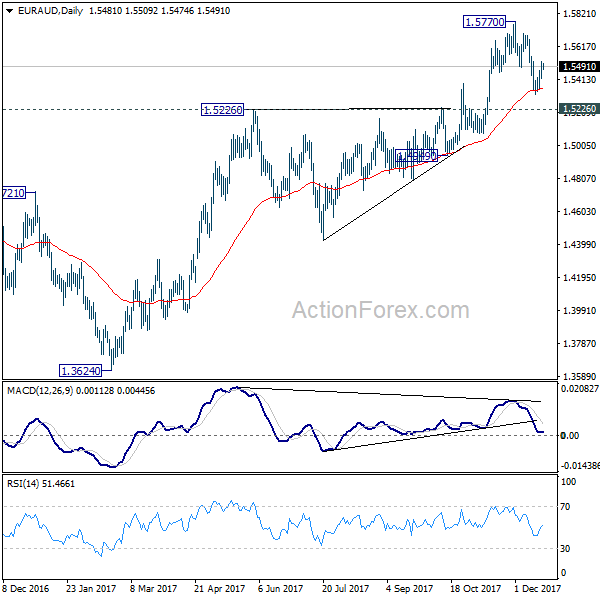Click the MACD 0.020827 scale value

coord(579,389)
